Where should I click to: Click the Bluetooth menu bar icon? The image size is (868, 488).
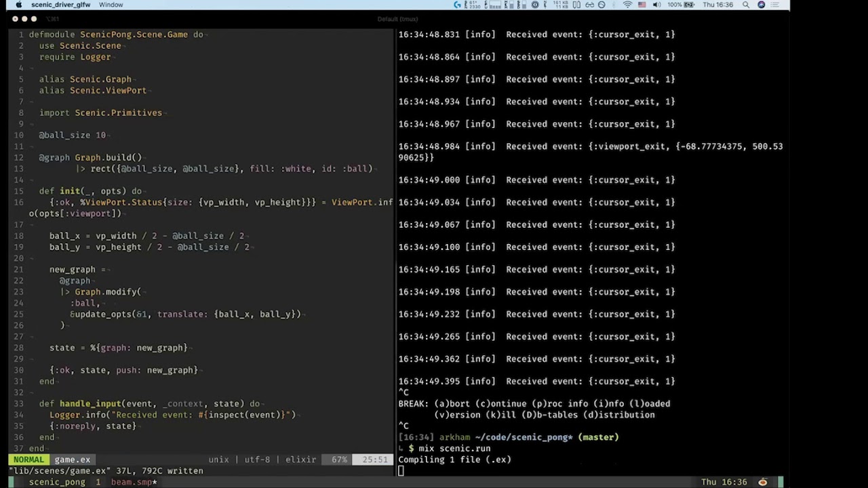614,5
